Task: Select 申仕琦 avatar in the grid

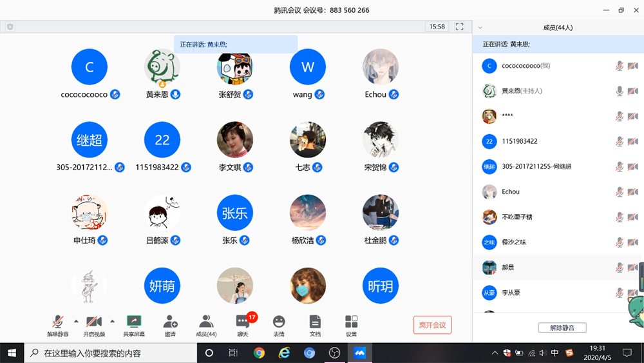Action: click(89, 213)
